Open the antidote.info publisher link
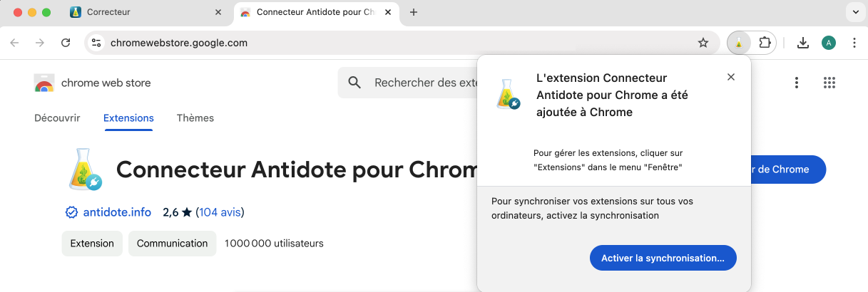 pyautogui.click(x=117, y=212)
